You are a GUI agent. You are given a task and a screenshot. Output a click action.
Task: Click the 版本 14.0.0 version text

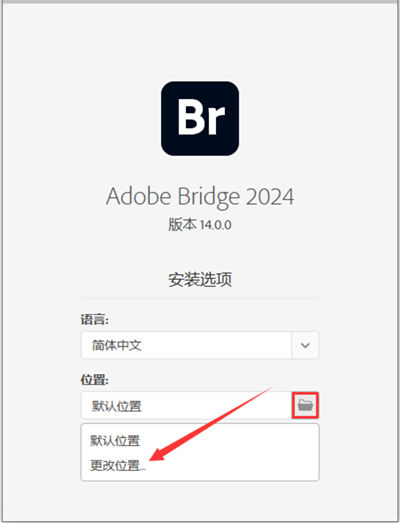[199, 224]
